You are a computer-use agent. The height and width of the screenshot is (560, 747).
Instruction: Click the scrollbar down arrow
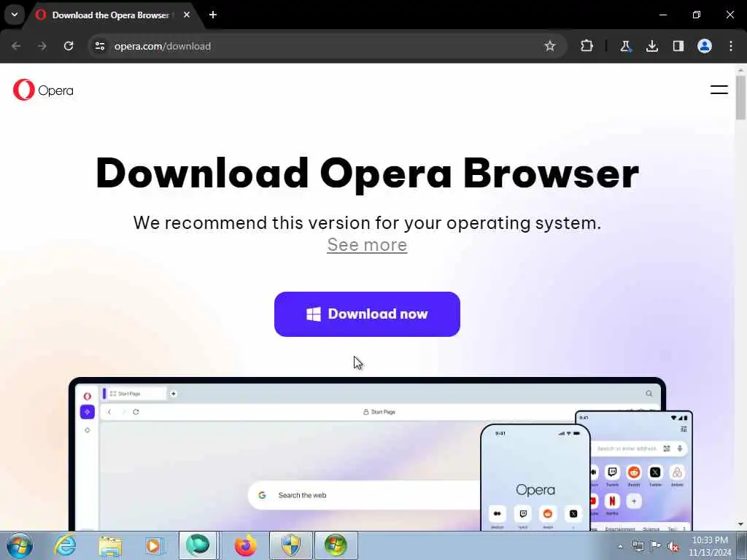[x=740, y=525]
